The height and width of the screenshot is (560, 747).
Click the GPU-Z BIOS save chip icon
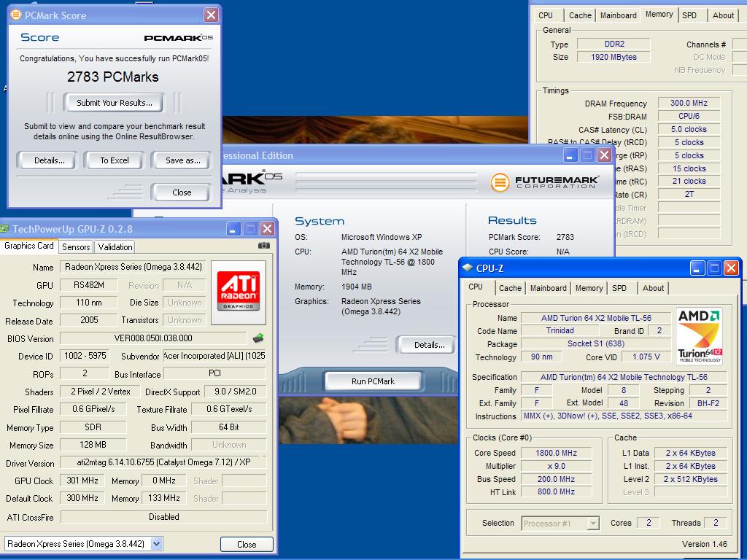pyautogui.click(x=258, y=338)
